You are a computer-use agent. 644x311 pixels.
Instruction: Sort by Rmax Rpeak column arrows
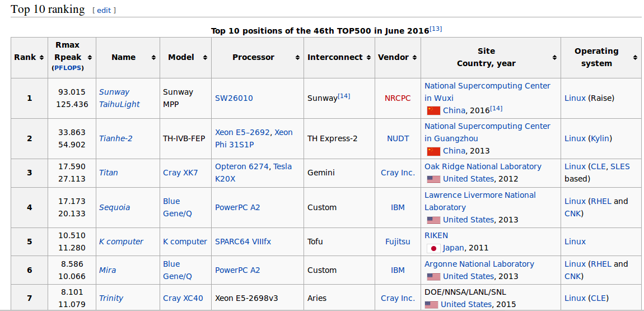[x=90, y=58]
